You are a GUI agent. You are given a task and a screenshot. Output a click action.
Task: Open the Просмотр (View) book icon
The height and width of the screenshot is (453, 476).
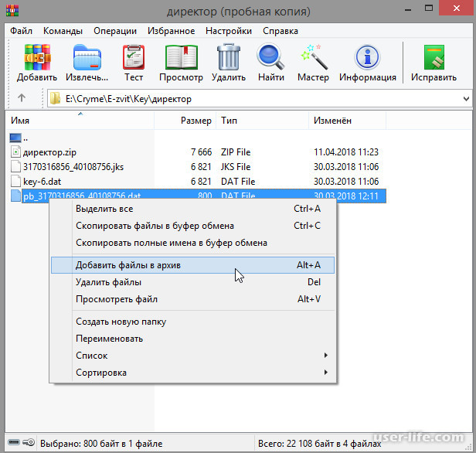[x=182, y=57]
